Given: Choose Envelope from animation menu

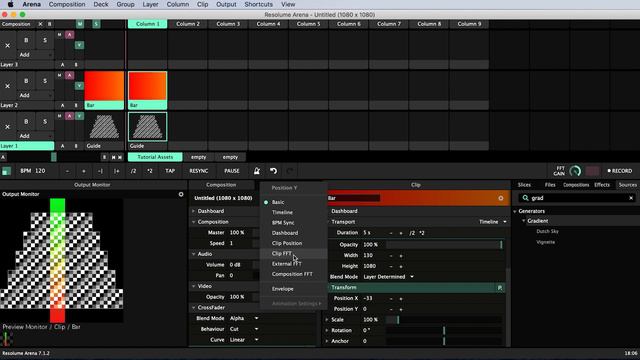Looking at the screenshot, I should tap(282, 289).
